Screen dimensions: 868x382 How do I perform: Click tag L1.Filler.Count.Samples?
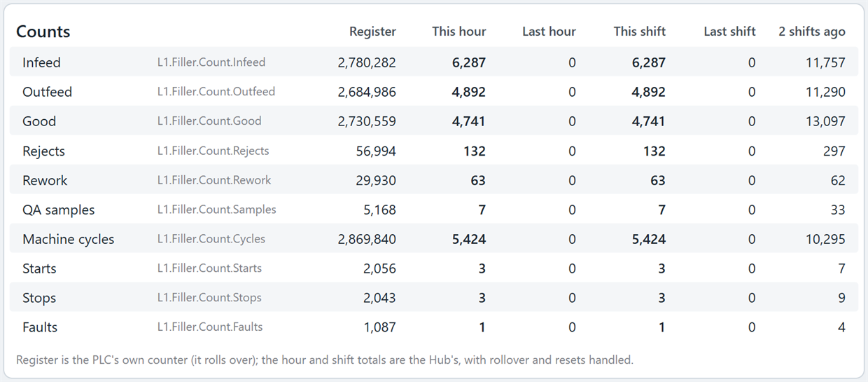pos(216,210)
